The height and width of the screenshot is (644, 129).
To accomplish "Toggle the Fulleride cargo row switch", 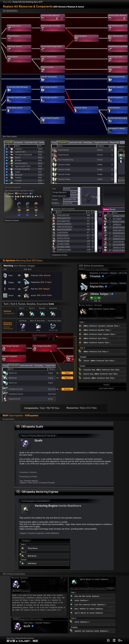I will 6,178.
